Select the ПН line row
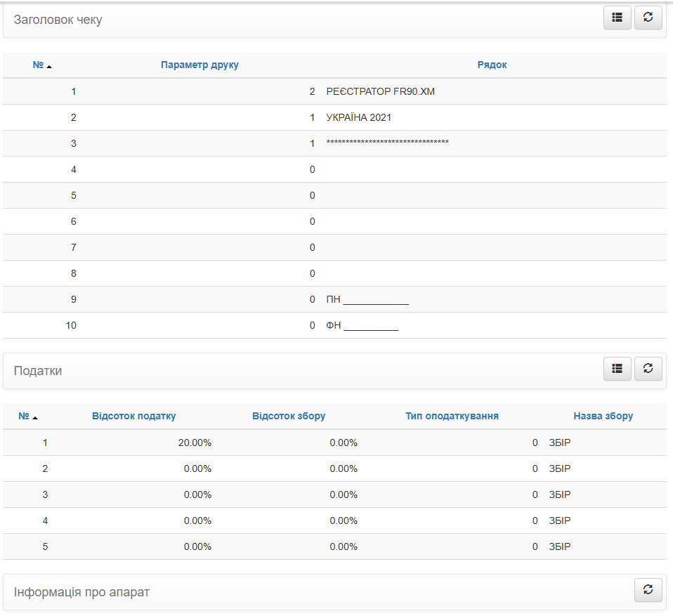The image size is (673, 616). coord(335,299)
